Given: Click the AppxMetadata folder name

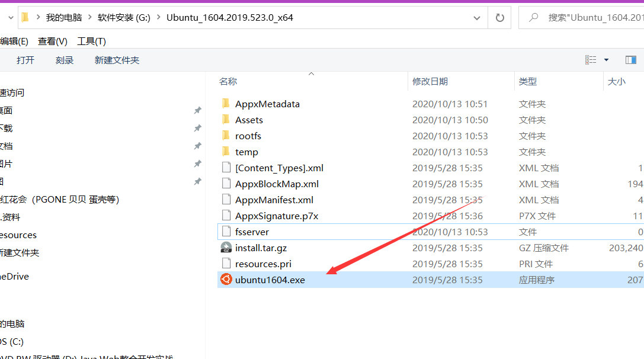Looking at the screenshot, I should coord(267,104).
